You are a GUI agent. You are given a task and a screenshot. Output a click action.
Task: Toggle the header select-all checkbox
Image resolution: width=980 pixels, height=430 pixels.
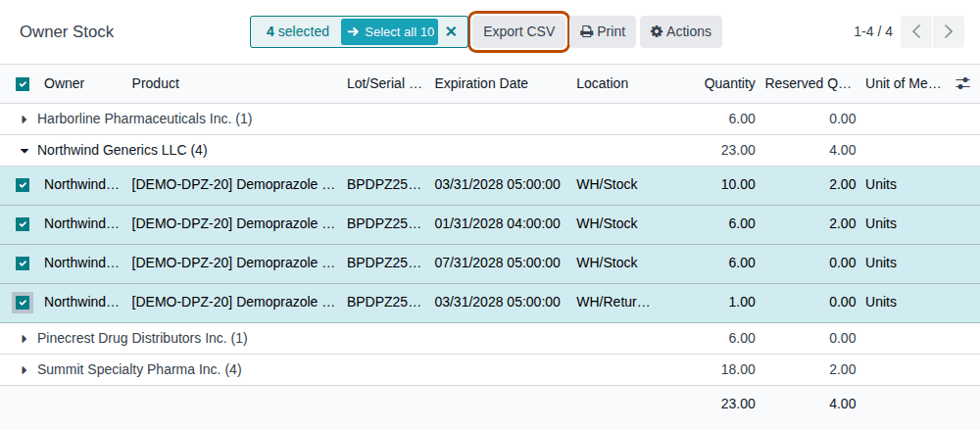pos(23,84)
